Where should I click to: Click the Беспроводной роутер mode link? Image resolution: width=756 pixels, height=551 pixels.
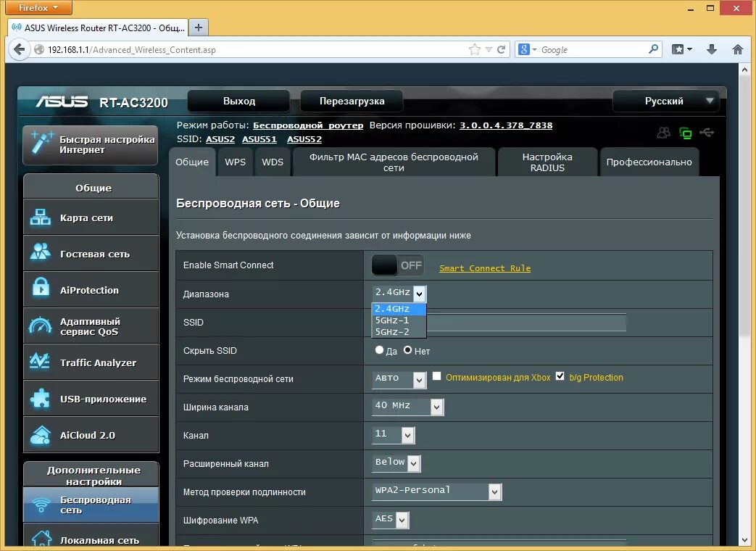308,125
